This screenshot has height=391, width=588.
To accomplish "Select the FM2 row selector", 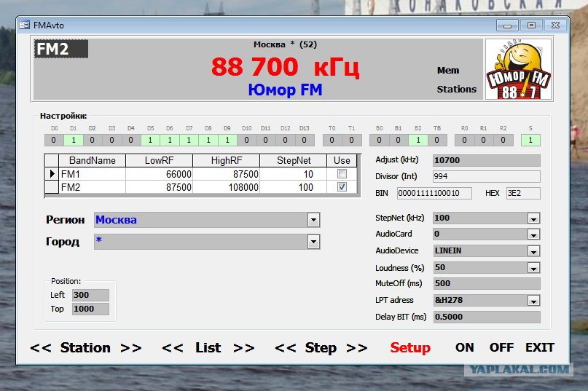I will point(52,187).
